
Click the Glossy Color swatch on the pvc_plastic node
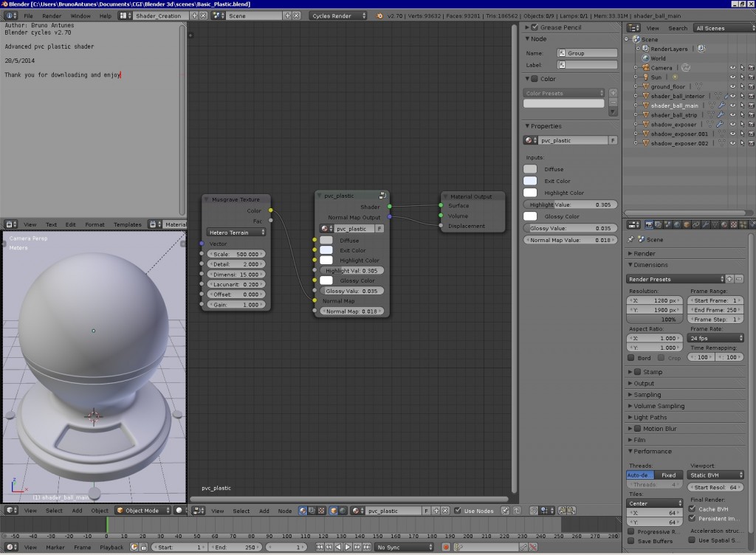pyautogui.click(x=325, y=280)
